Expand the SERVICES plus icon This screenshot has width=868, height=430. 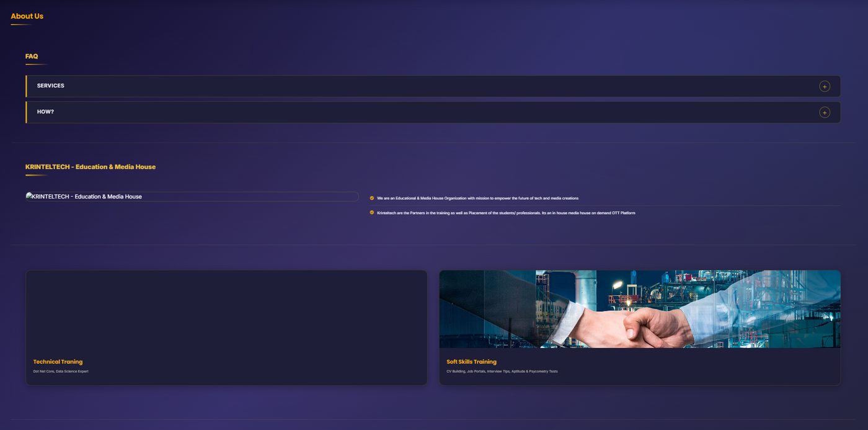click(x=824, y=86)
